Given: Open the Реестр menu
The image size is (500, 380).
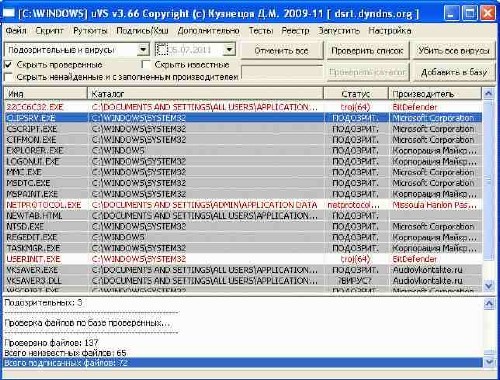Looking at the screenshot, I should pyautogui.click(x=295, y=31).
